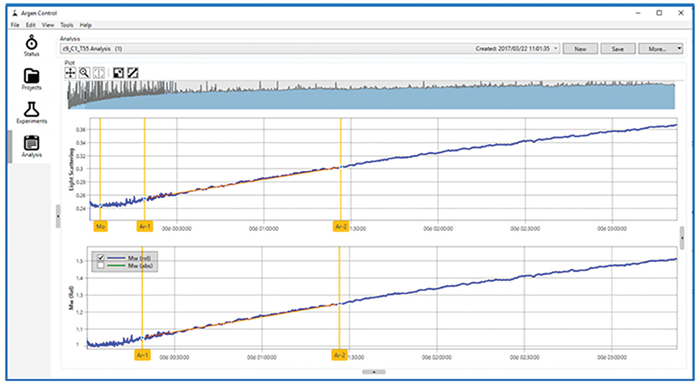The height and width of the screenshot is (385, 700).
Task: Click the right-side panel expander handle
Action: (x=682, y=238)
